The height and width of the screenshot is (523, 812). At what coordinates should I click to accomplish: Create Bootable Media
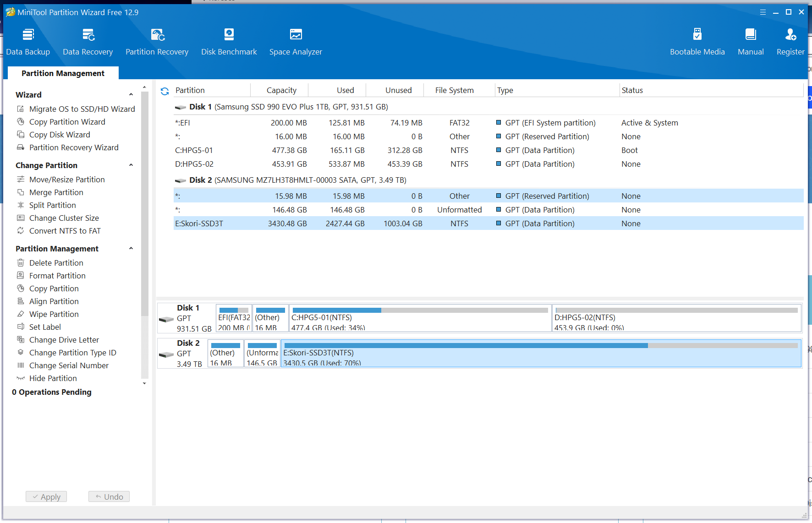[x=697, y=42]
